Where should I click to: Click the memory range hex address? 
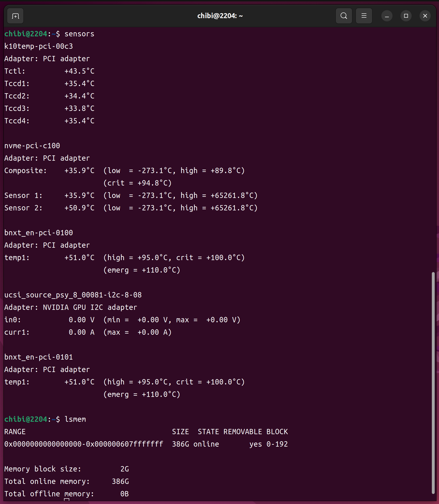(84, 444)
